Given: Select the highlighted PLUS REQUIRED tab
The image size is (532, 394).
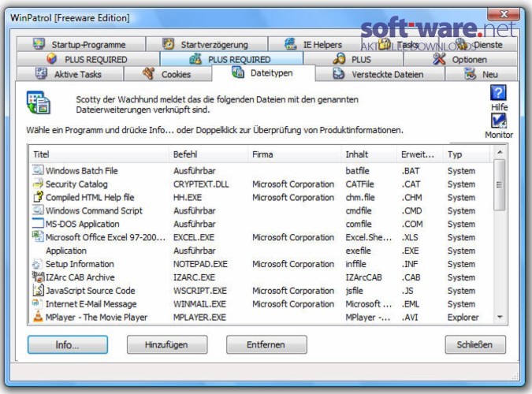Looking at the screenshot, I should [x=232, y=59].
